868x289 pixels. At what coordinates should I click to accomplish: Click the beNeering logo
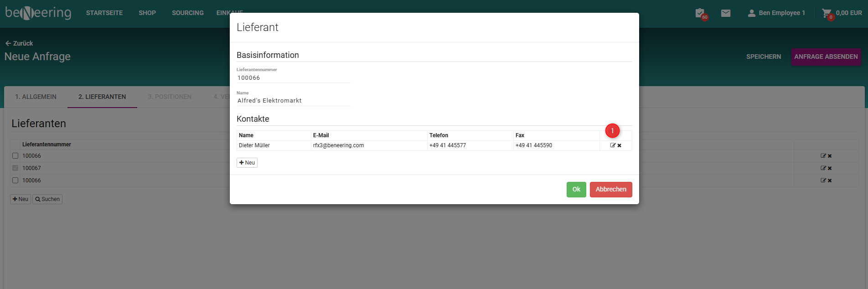pos(38,13)
